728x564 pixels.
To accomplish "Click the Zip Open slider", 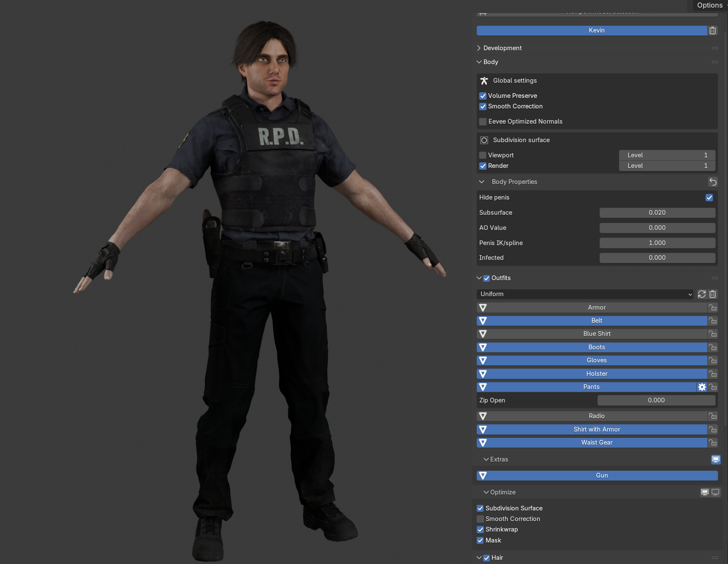I will 656,400.
